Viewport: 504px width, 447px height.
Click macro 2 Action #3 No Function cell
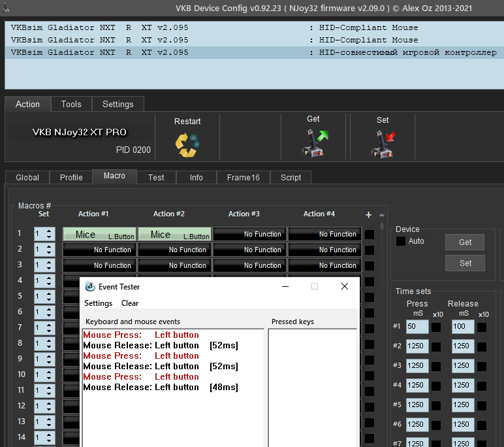[x=250, y=250]
